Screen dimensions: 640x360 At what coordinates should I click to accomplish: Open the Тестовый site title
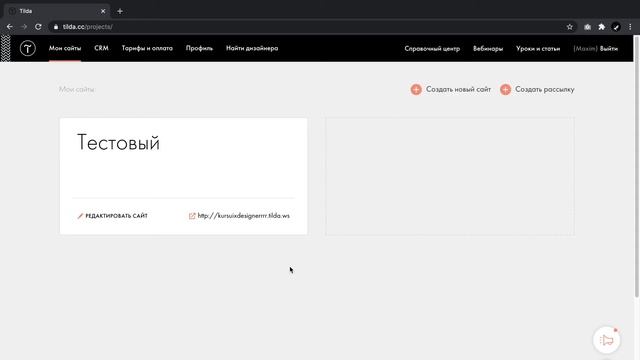pyautogui.click(x=118, y=143)
